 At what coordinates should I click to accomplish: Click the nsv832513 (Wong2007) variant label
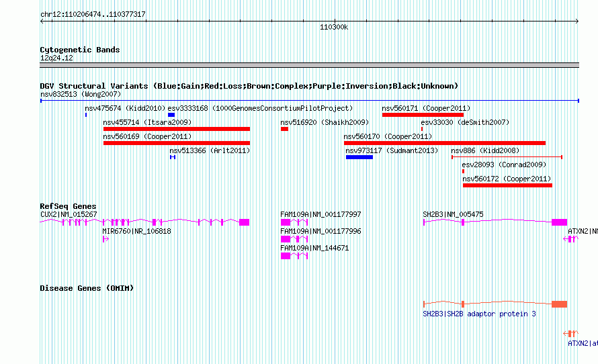pyautogui.click(x=81, y=94)
